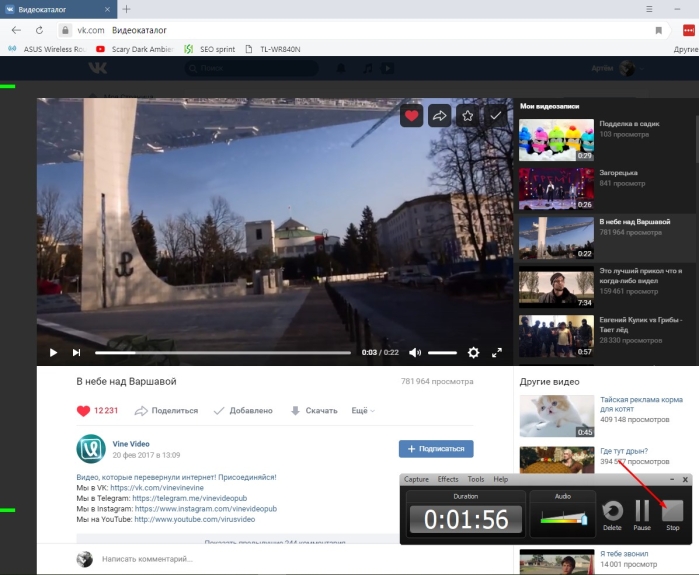Like the video with the heart overlay icon

coord(411,116)
